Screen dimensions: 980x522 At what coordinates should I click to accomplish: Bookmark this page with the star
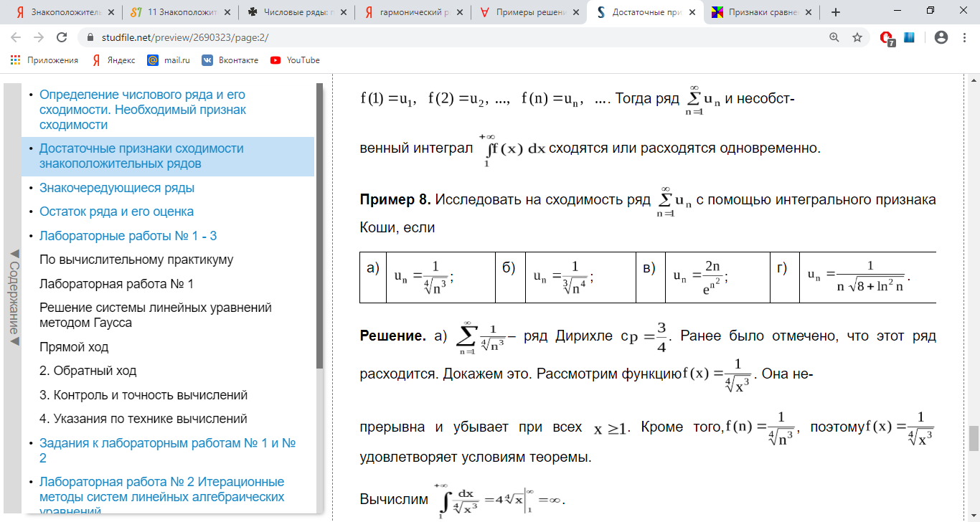tap(857, 38)
